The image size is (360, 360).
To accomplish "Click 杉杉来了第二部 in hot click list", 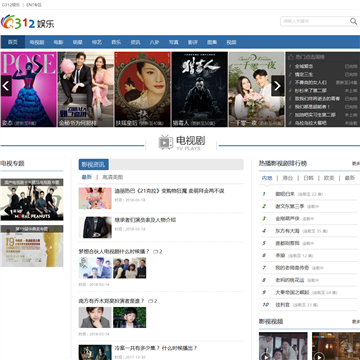I will coord(311,90).
